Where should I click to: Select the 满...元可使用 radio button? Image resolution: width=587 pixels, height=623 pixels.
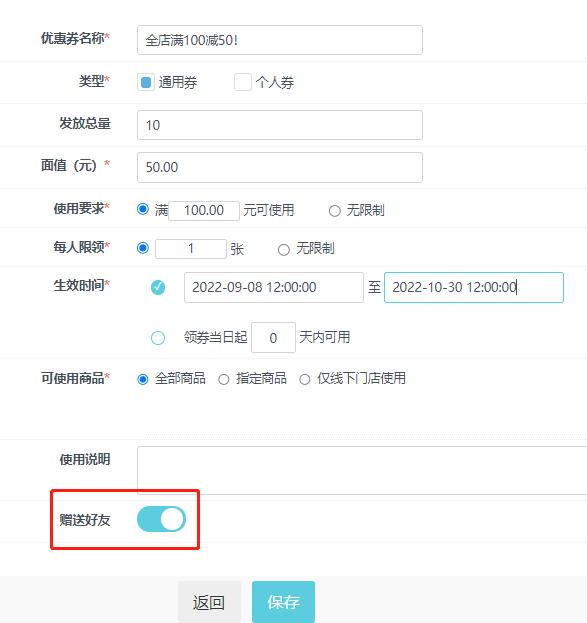143,209
